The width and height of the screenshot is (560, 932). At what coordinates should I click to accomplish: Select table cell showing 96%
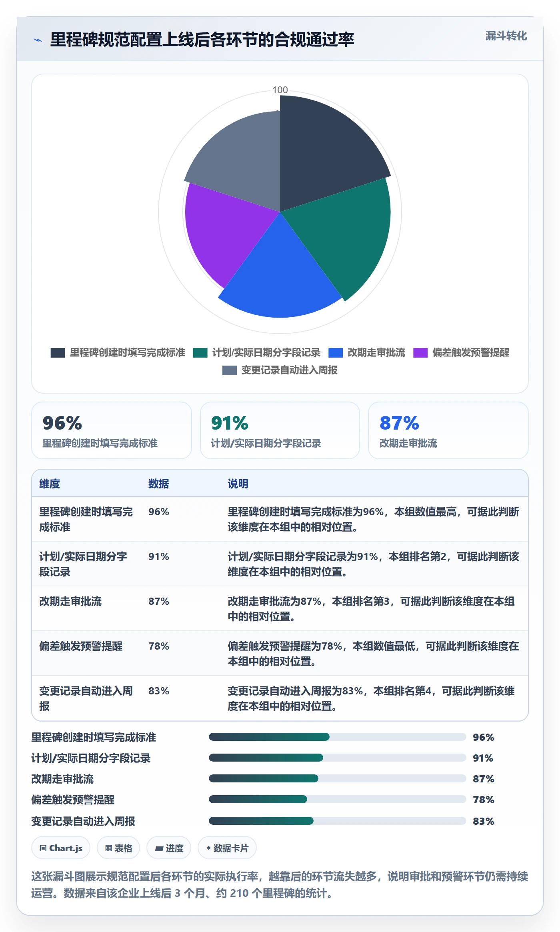pos(159,512)
